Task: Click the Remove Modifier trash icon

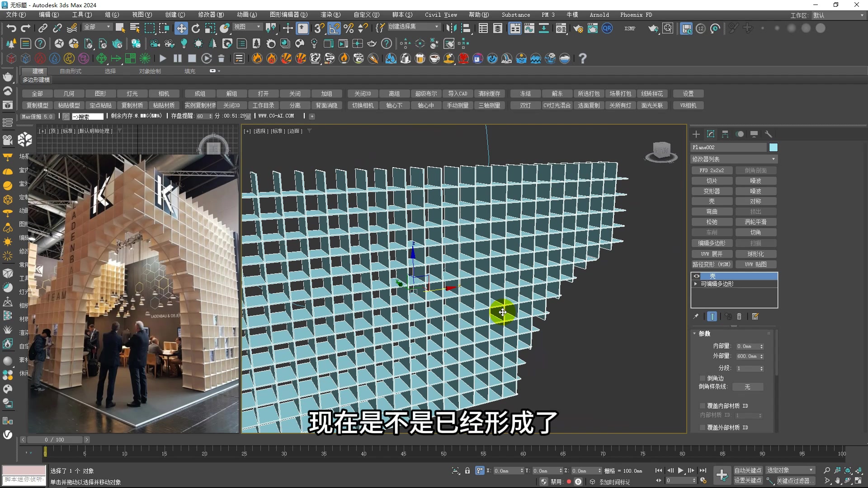Action: tap(739, 317)
